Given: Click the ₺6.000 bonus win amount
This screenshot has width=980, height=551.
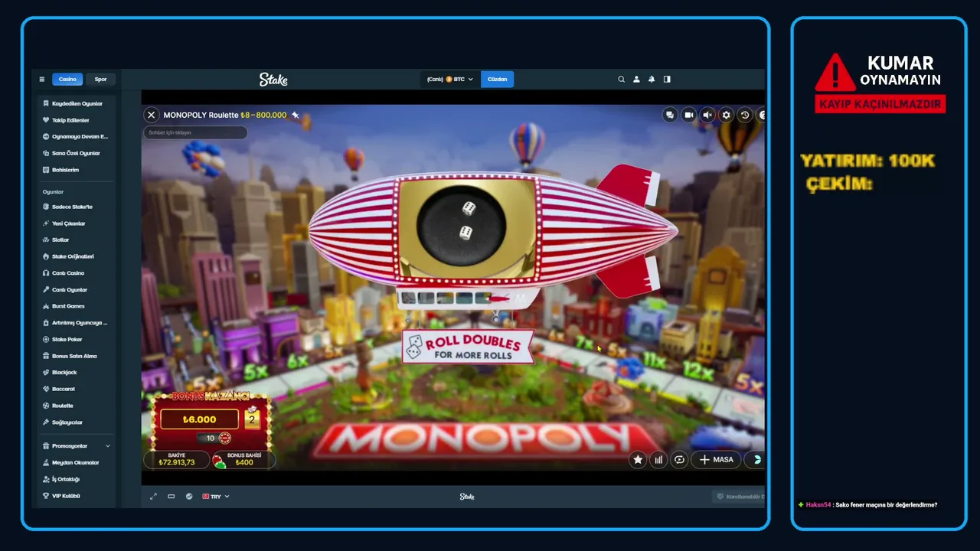Looking at the screenshot, I should click(200, 419).
